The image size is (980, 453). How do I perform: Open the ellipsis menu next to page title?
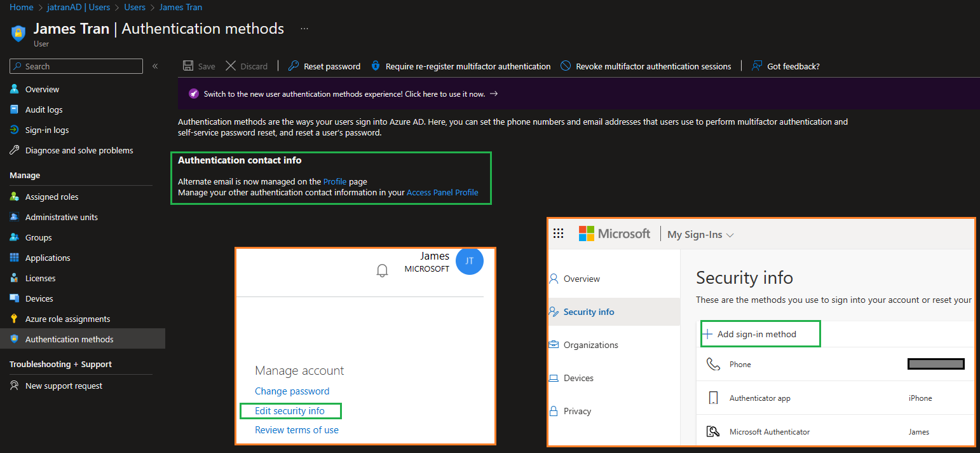tap(304, 29)
